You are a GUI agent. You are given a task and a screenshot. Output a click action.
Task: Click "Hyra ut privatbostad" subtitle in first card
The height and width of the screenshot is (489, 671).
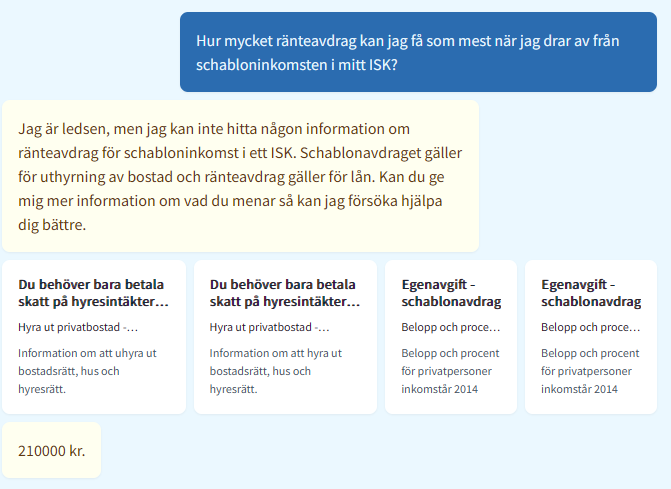coord(78,327)
